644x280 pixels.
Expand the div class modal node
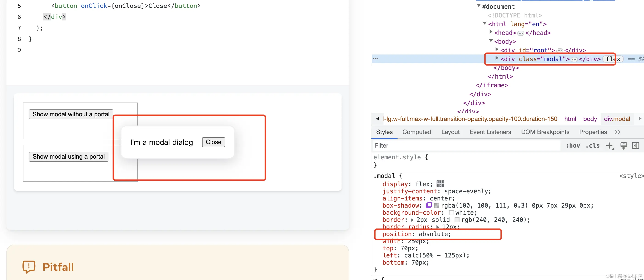pos(497,58)
